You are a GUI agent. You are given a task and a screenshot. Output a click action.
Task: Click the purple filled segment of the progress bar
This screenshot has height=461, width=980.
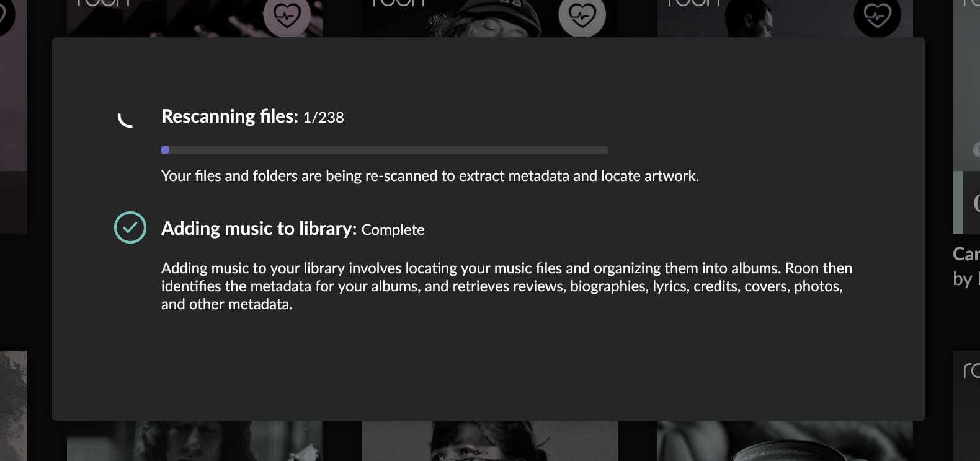[x=165, y=150]
